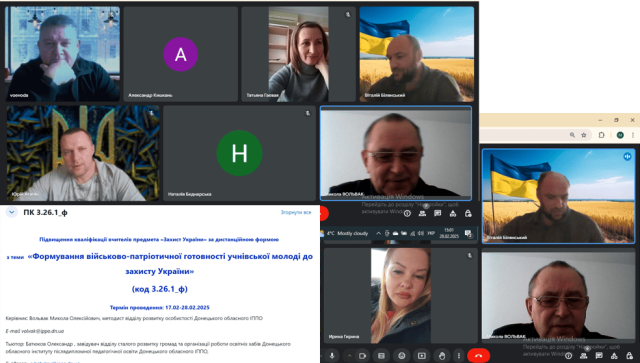640x363 pixels.
Task: Open the Chrome three-dot menu
Action: click(633, 135)
